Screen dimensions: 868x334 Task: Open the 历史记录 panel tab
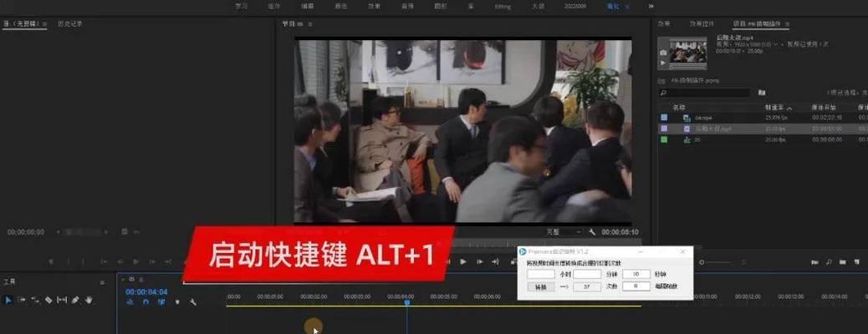coord(70,24)
